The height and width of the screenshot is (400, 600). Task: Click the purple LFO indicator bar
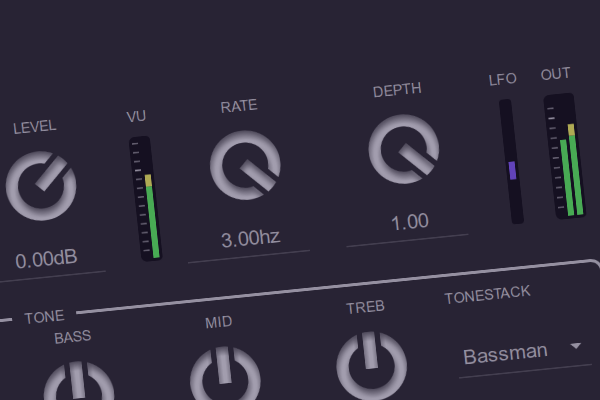pos(512,170)
